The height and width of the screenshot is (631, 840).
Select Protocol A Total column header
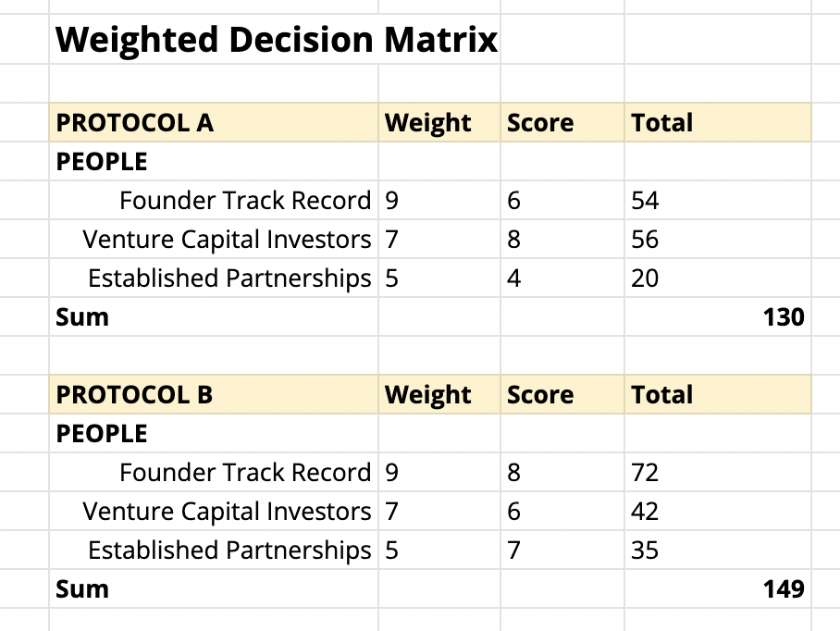718,123
